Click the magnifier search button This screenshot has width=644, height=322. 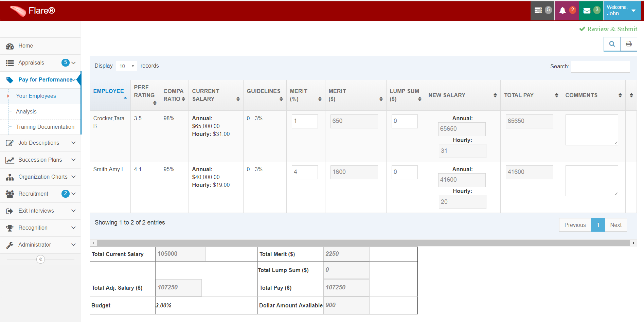[x=612, y=44]
